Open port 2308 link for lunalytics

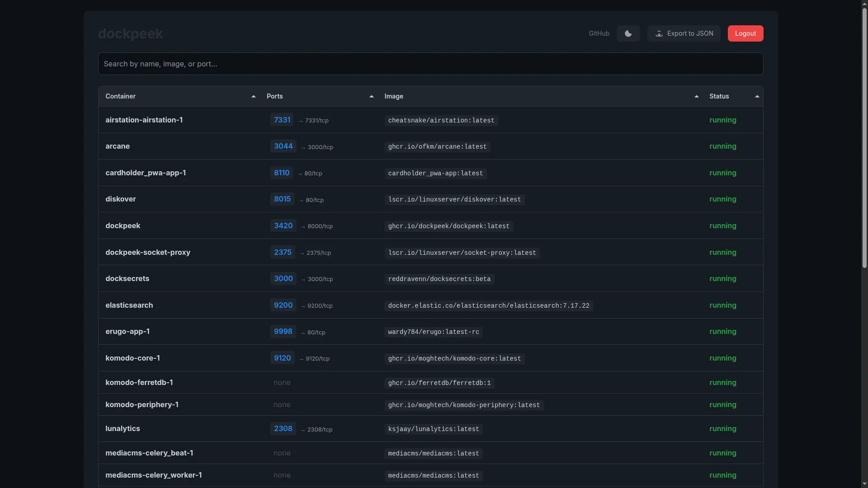point(283,428)
